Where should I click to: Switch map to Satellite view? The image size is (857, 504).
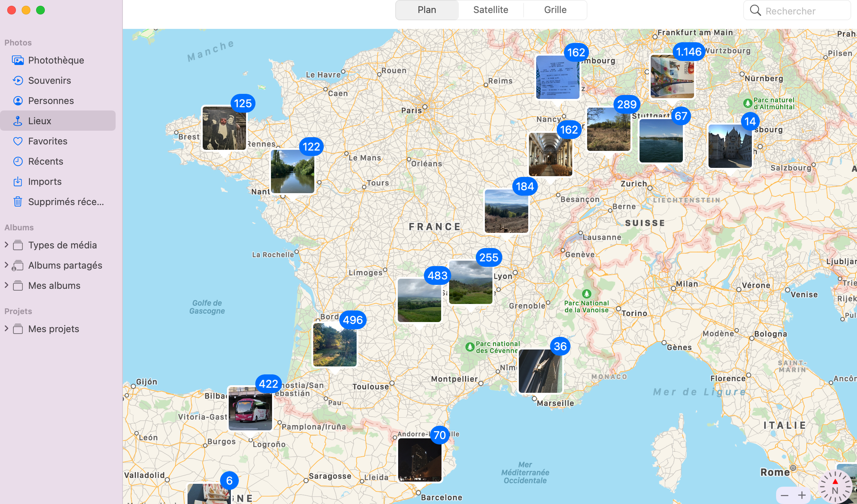click(490, 10)
